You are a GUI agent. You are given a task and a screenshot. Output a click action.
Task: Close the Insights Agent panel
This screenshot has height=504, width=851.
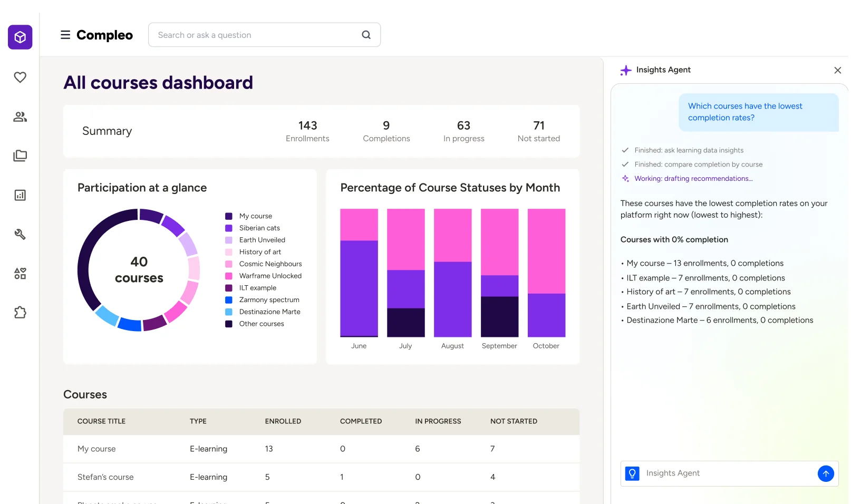click(837, 70)
